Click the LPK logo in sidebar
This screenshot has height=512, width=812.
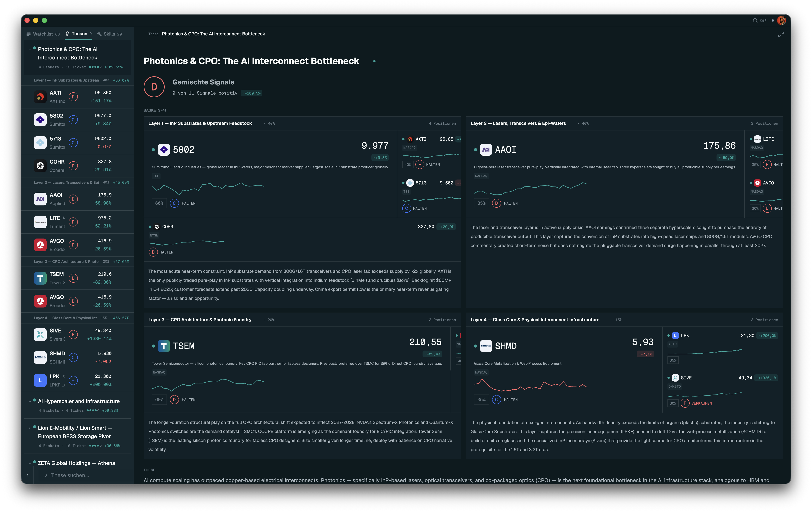[x=40, y=380]
